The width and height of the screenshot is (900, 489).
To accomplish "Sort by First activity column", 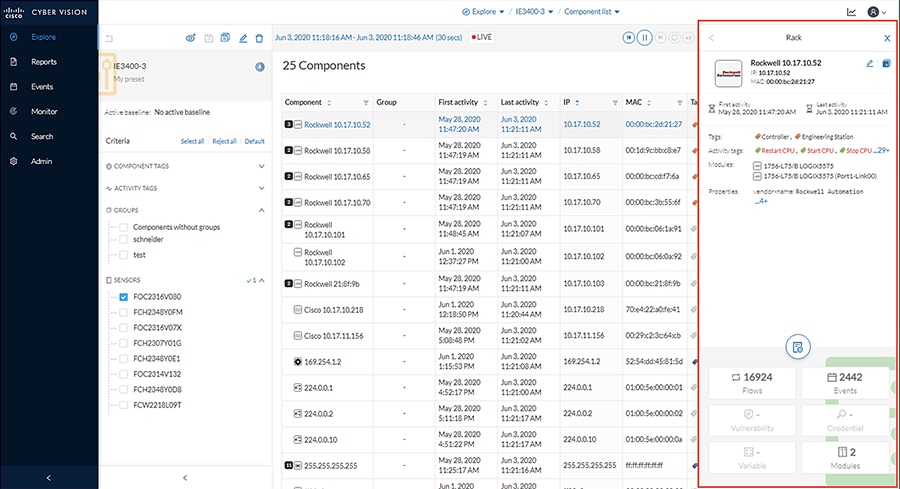I will [486, 103].
